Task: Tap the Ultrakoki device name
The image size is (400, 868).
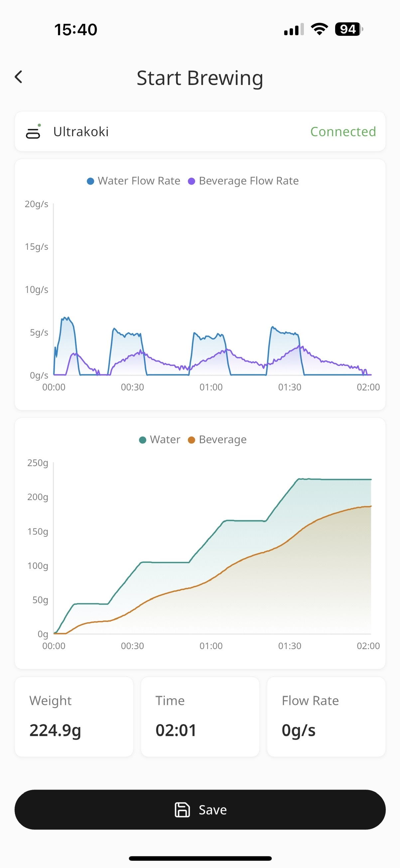Action: pos(80,132)
